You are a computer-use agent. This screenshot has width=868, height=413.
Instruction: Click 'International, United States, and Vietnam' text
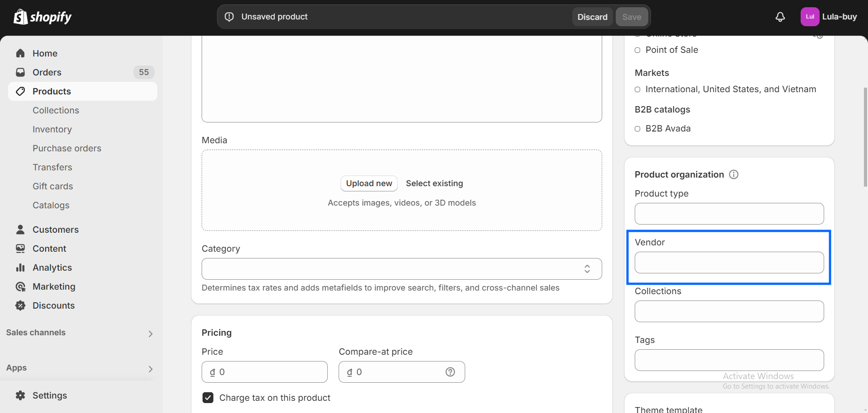click(x=731, y=89)
